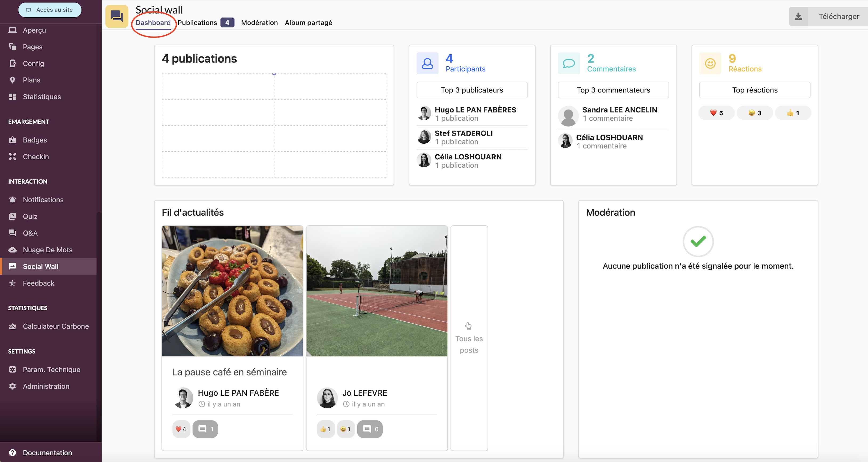The image size is (868, 462).
Task: Click the download icon beside Télécharger
Action: pos(798,16)
